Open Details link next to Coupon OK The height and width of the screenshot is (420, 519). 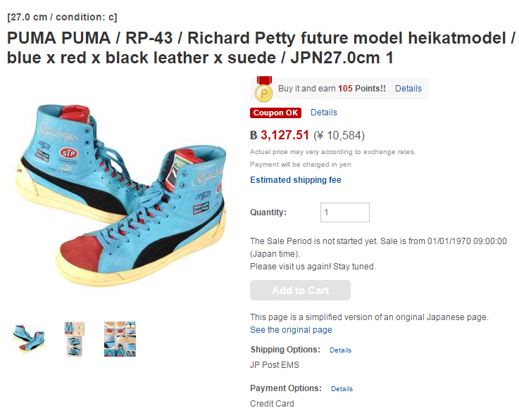324,113
